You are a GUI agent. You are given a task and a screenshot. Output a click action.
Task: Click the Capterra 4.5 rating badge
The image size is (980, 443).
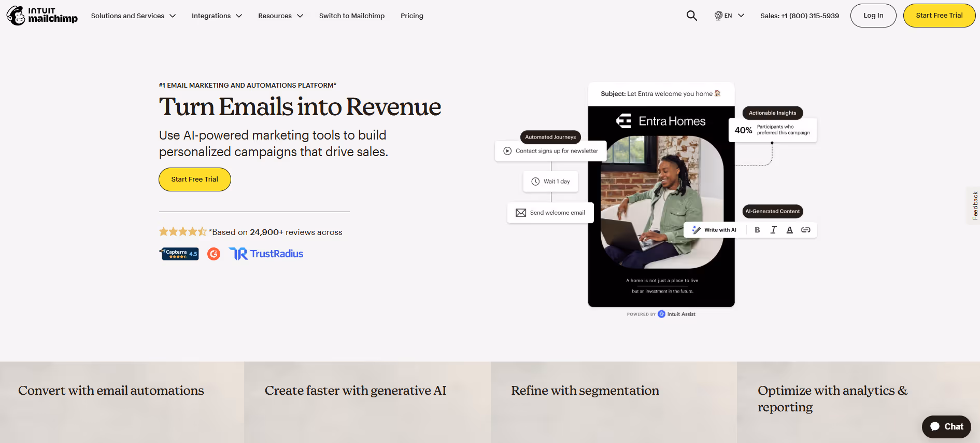pos(179,254)
